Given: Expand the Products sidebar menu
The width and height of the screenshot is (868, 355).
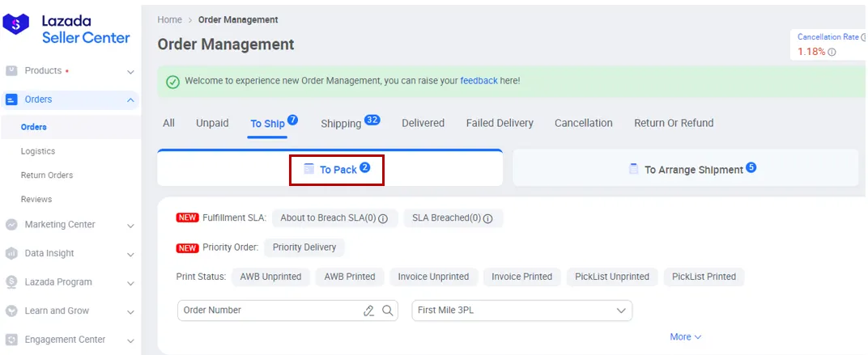Looking at the screenshot, I should point(130,71).
